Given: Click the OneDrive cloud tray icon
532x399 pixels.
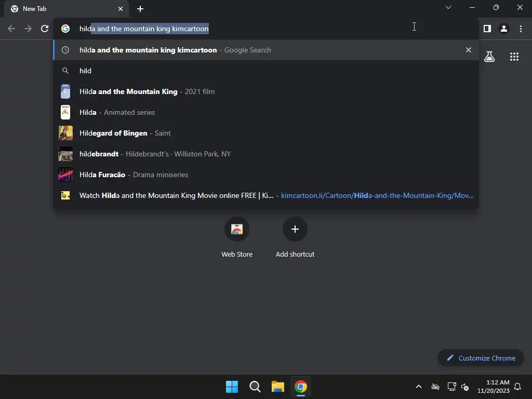Looking at the screenshot, I should 435,387.
